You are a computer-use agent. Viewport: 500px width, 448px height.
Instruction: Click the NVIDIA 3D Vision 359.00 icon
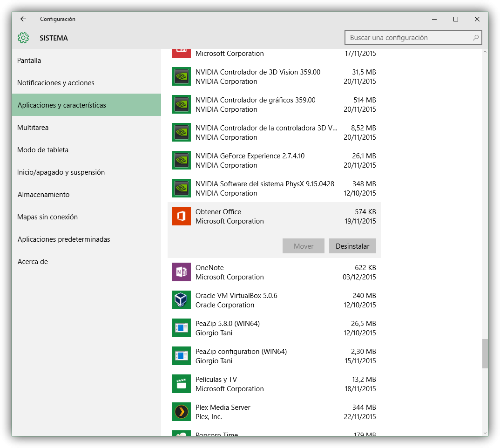182,76
